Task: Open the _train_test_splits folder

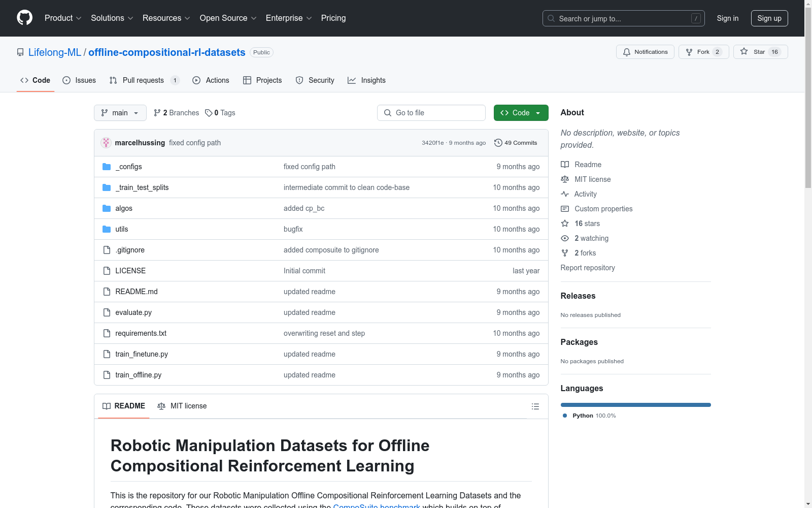Action: [142, 187]
